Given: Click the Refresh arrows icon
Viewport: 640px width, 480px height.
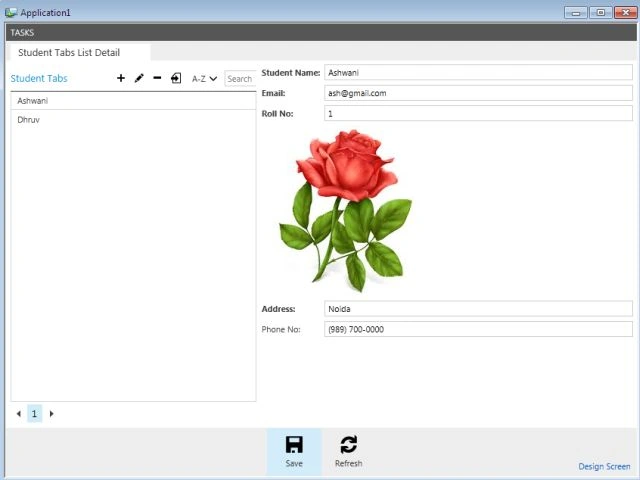Looking at the screenshot, I should (x=349, y=445).
